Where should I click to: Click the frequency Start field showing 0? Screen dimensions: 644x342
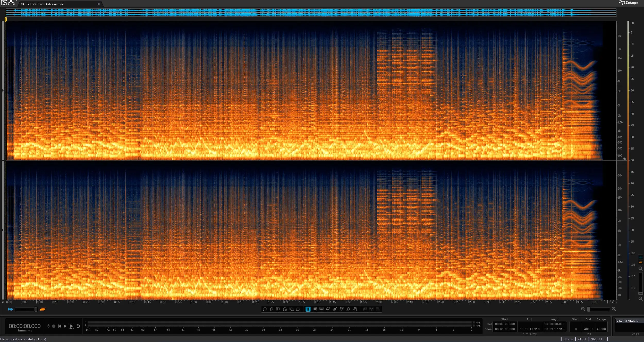[x=576, y=329]
